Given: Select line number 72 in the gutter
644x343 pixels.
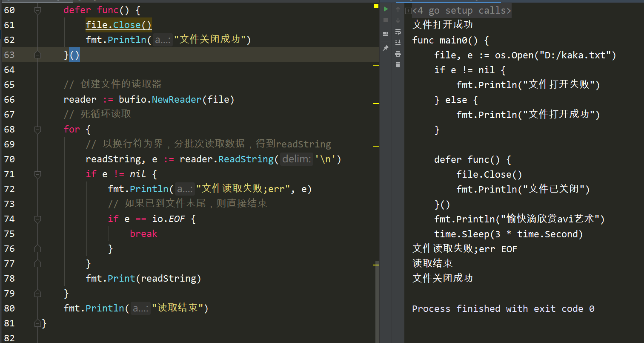Looking at the screenshot, I should [9, 189].
